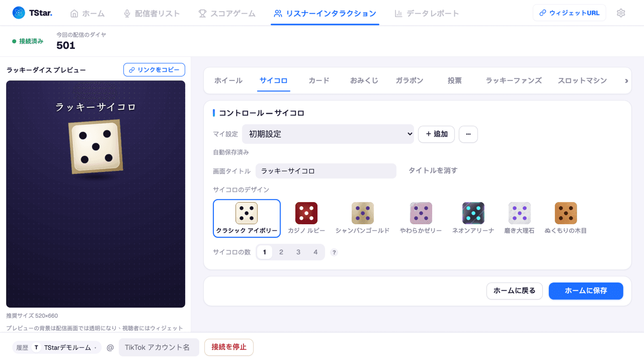Image resolution: width=644 pixels, height=362 pixels.
Task: Pick the 磨き大理石 dice design
Action: point(519,218)
